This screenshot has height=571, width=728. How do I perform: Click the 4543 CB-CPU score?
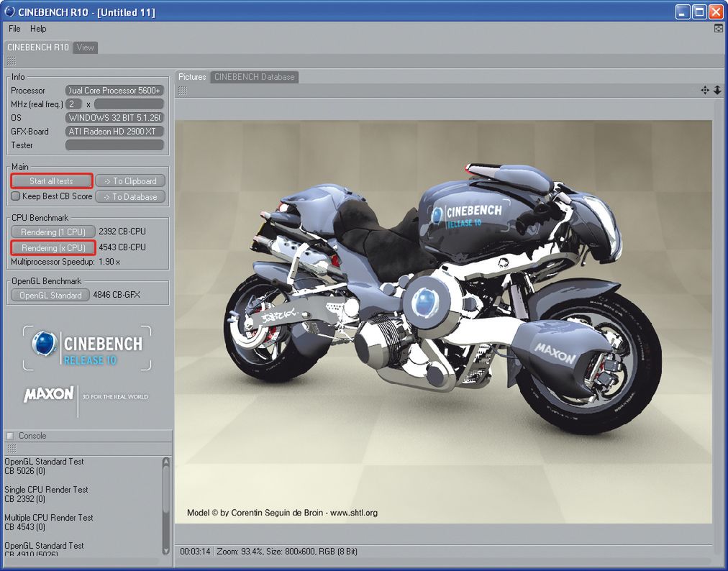[122, 247]
